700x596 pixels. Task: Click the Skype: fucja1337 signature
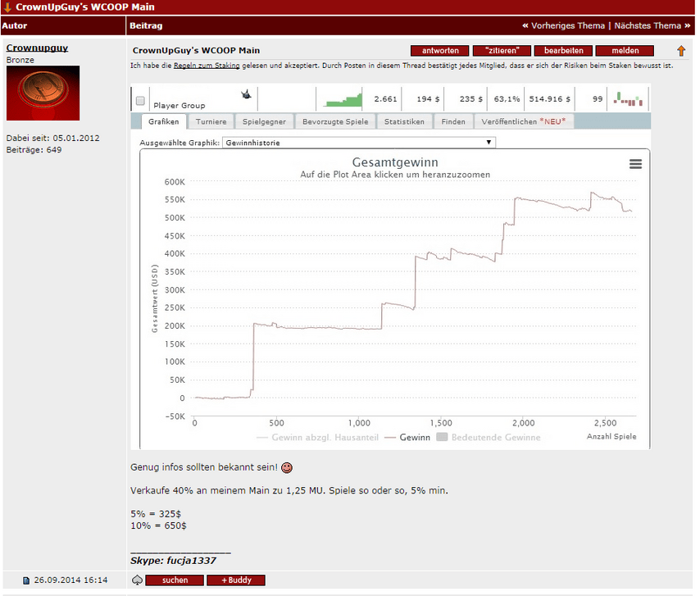173,561
